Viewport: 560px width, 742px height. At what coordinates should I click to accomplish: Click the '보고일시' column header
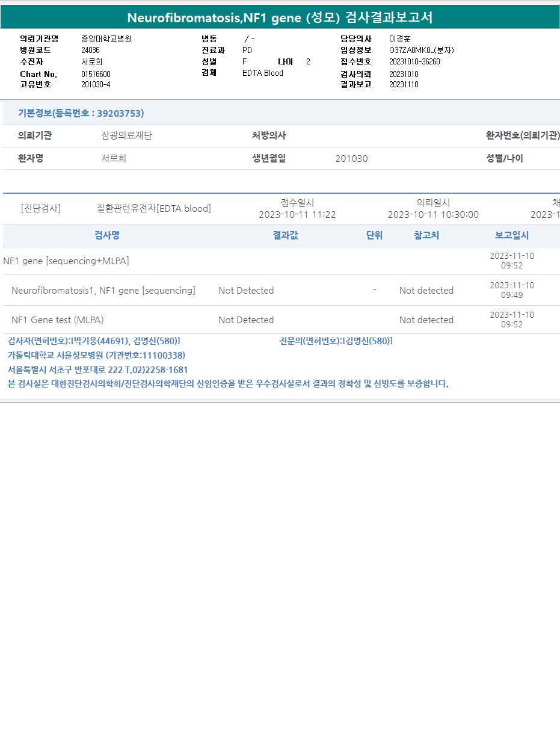[512, 235]
